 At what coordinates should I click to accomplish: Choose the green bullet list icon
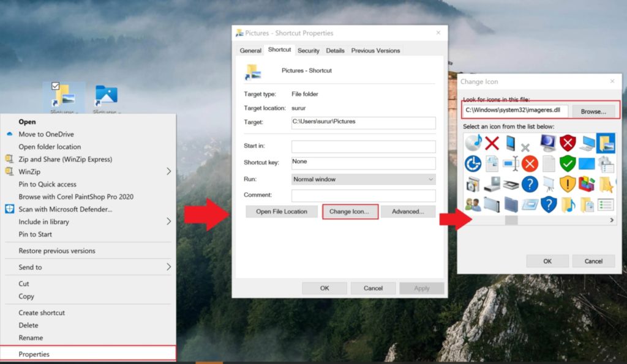coord(606,205)
